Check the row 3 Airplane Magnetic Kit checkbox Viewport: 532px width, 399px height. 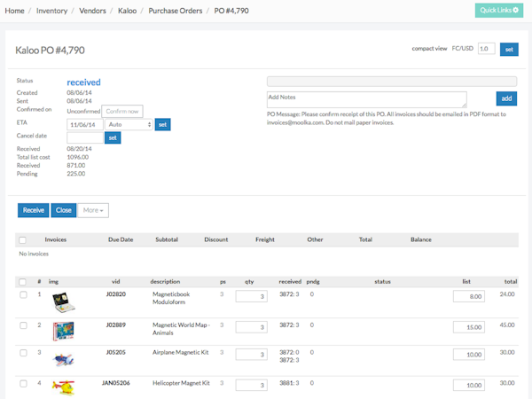click(23, 353)
